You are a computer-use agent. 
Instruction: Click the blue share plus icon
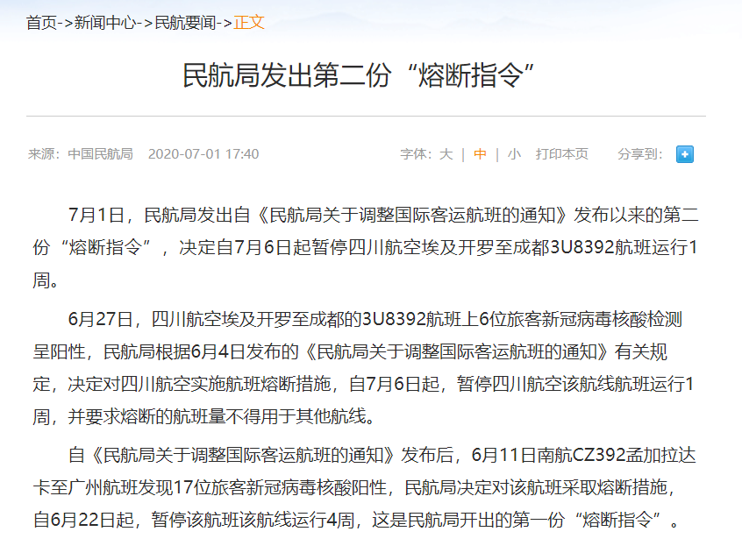(685, 154)
